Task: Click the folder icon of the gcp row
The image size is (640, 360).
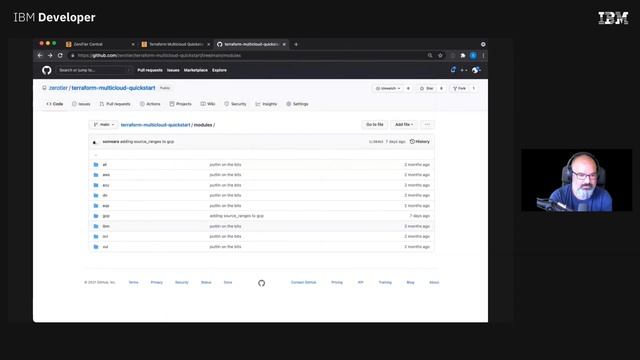Action: (x=96, y=216)
